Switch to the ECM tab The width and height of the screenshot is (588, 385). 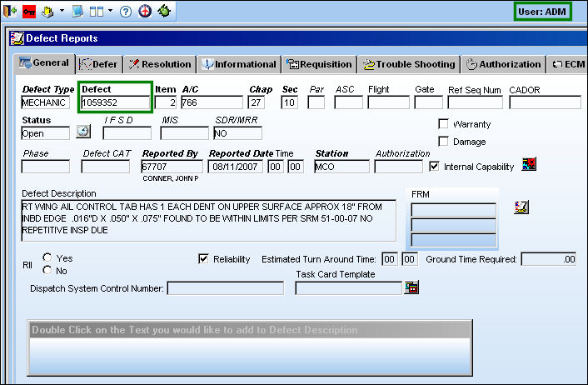point(568,64)
